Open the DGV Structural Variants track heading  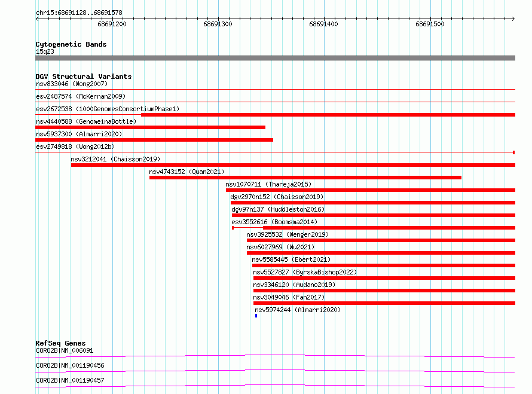[x=84, y=77]
